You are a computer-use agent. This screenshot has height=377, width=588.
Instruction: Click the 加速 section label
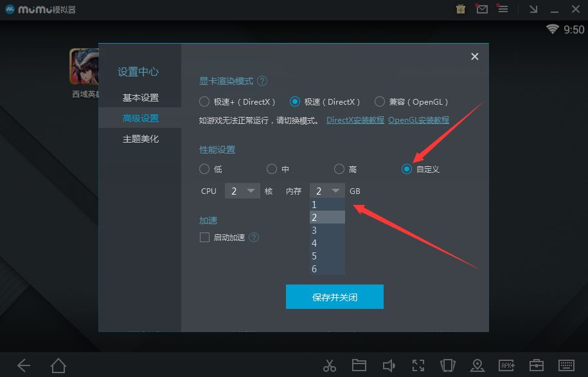(x=208, y=220)
